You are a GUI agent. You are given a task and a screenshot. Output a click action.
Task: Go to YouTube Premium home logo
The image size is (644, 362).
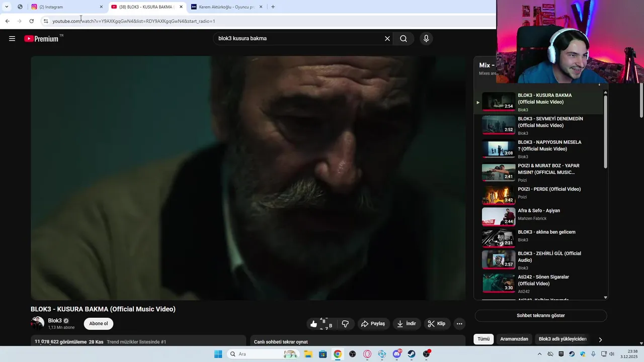(x=42, y=39)
